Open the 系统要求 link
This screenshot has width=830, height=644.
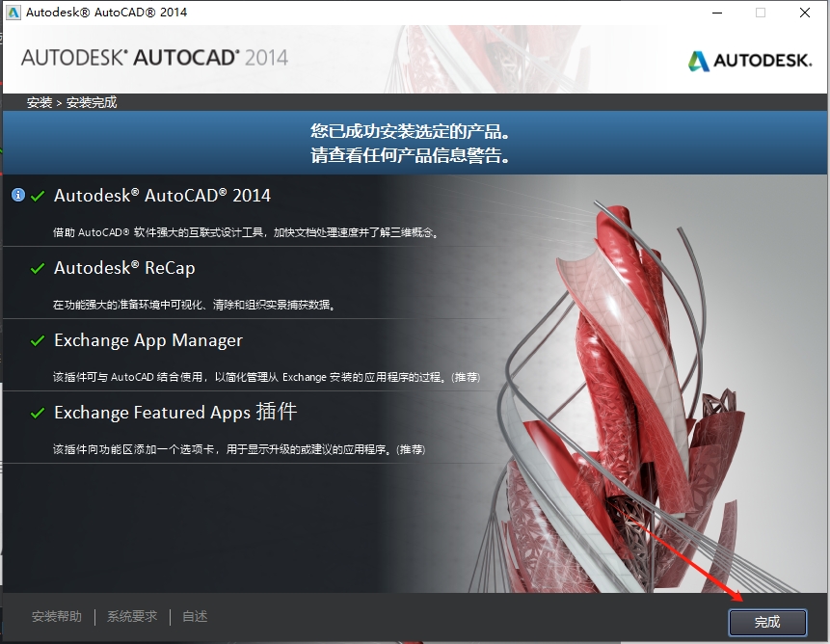coord(131,616)
